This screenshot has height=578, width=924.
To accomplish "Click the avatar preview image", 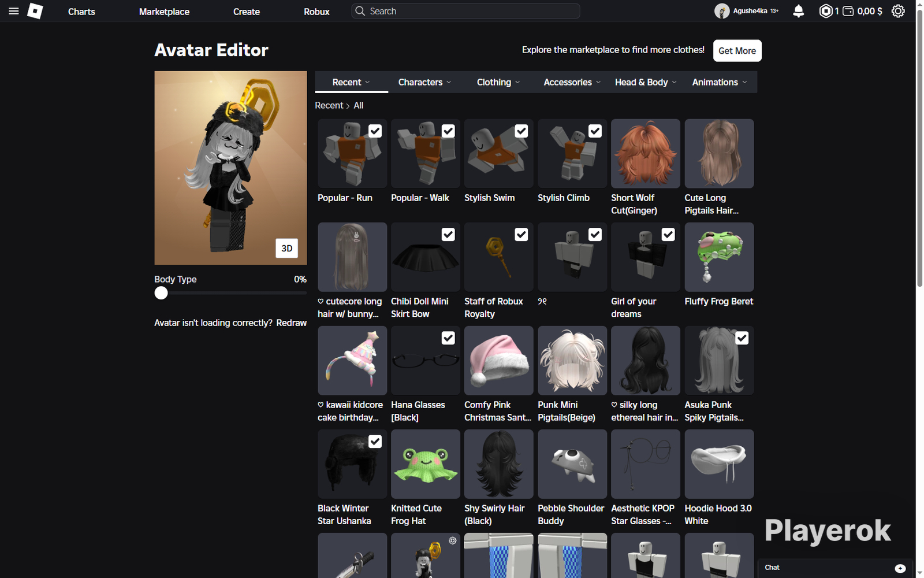I will [x=230, y=168].
